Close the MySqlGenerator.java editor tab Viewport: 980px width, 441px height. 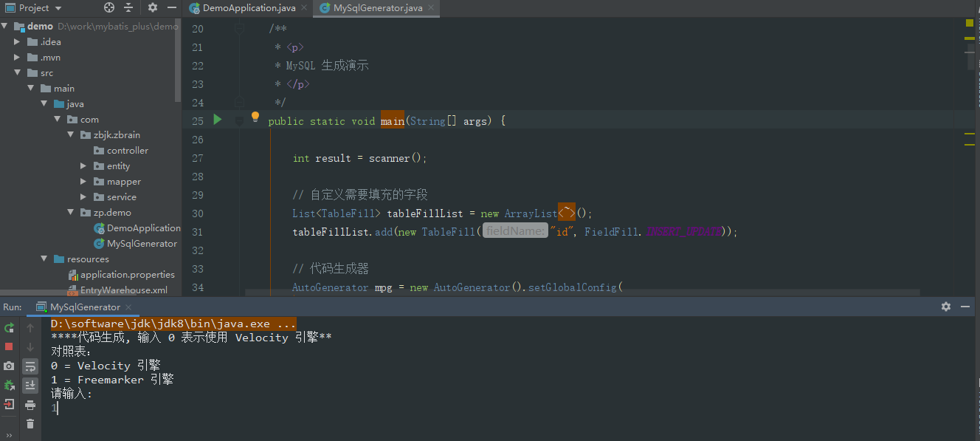(x=432, y=8)
